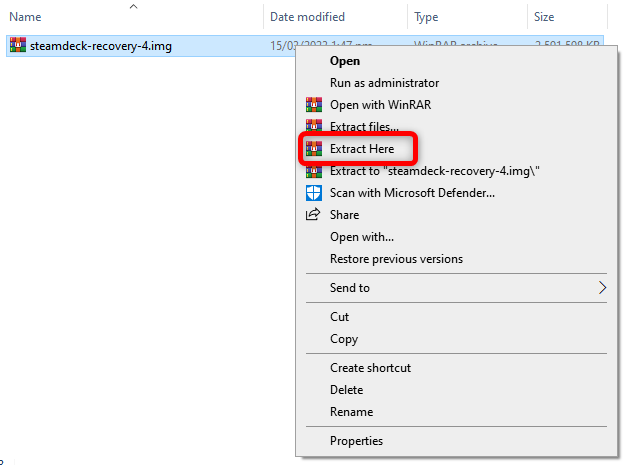Click the WinRAR icon beside Extract Here

tap(312, 149)
